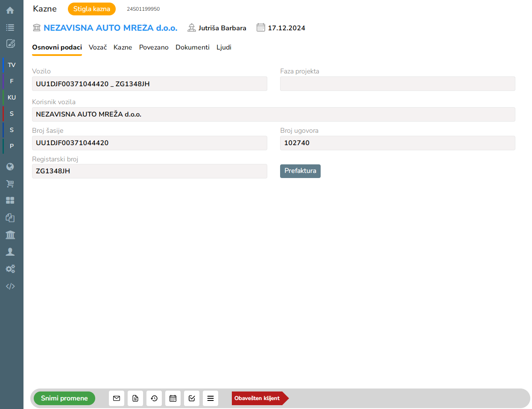Switch to the Vozač tab

click(98, 47)
